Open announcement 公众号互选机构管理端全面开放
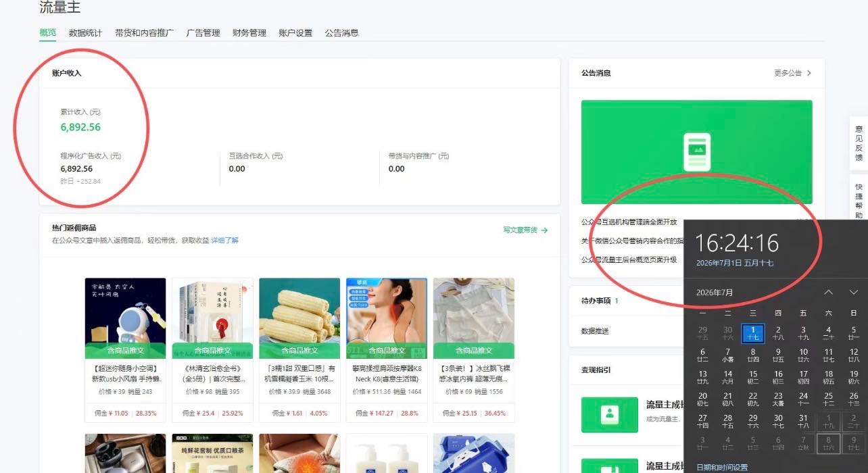Image resolution: width=868 pixels, height=473 pixels. [629, 222]
